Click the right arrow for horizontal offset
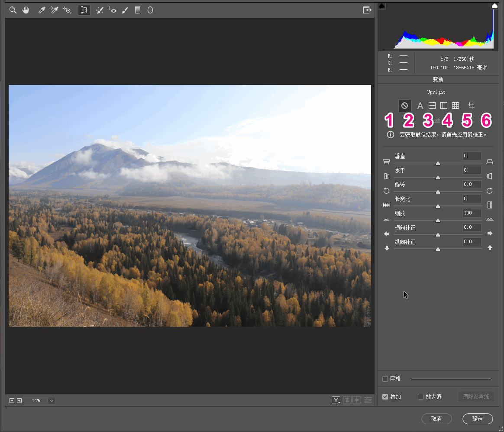Image resolution: width=504 pixels, height=432 pixels. [x=490, y=233]
